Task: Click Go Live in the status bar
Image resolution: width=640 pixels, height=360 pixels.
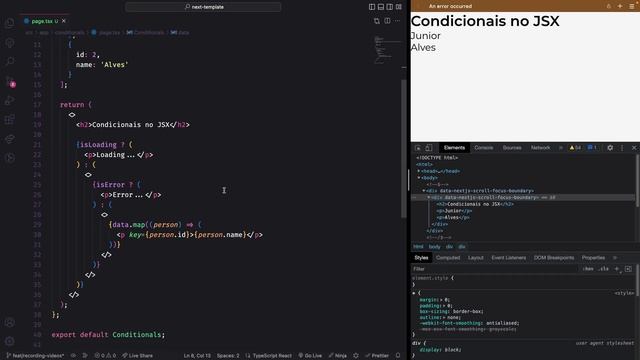Action: click(310, 356)
